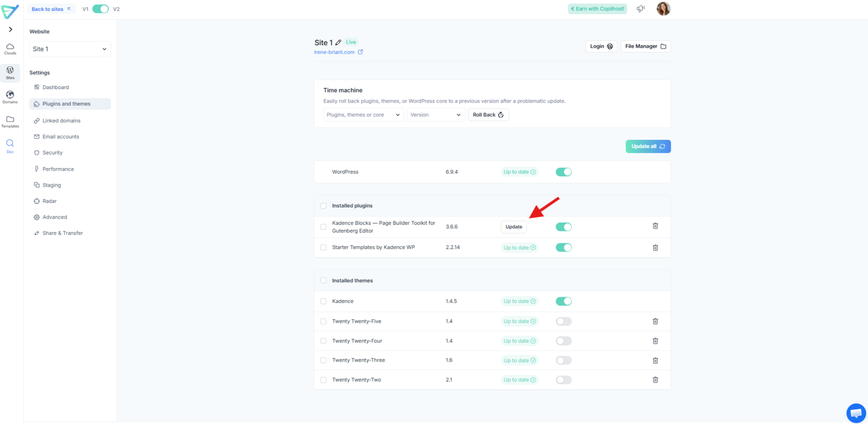Check the Twenty Twenty-Four theme checkbox
This screenshot has width=868, height=424.
coord(323,341)
